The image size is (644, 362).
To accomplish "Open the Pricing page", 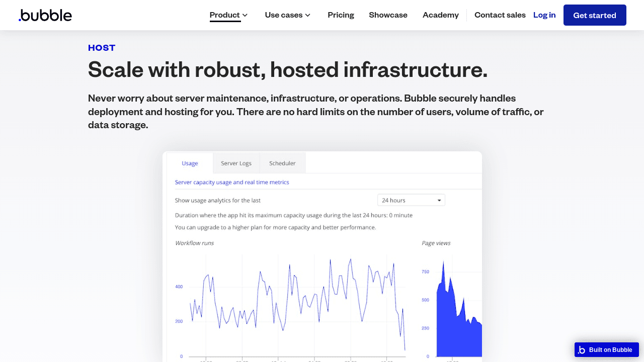I will coord(341,15).
